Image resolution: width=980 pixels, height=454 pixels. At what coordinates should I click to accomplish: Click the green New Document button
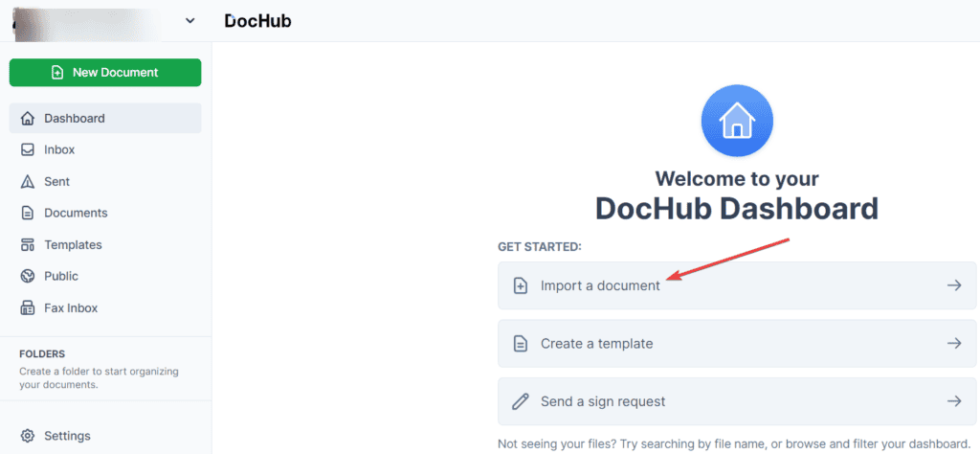tap(105, 73)
